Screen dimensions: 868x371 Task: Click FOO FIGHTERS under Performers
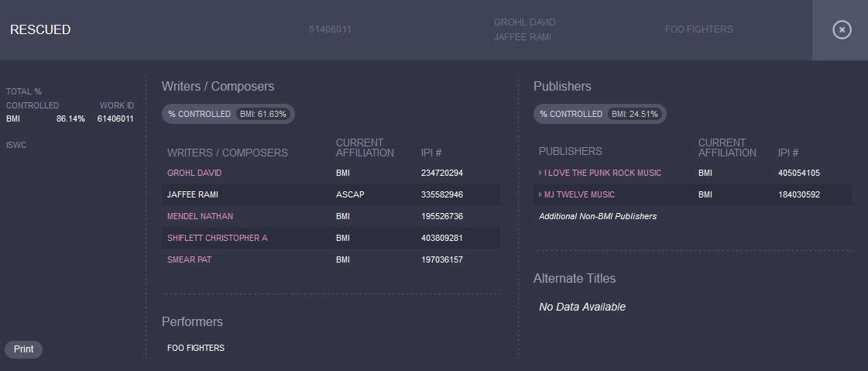click(196, 348)
